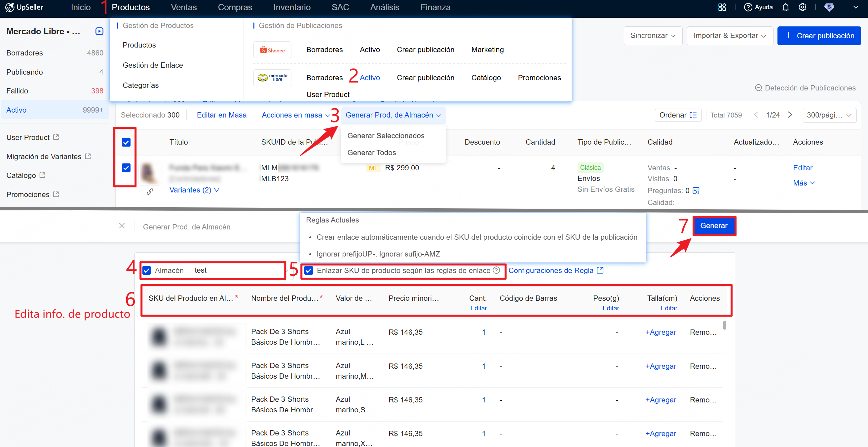Open the Sincronizar dropdown
This screenshot has width=868, height=447.
tap(653, 36)
